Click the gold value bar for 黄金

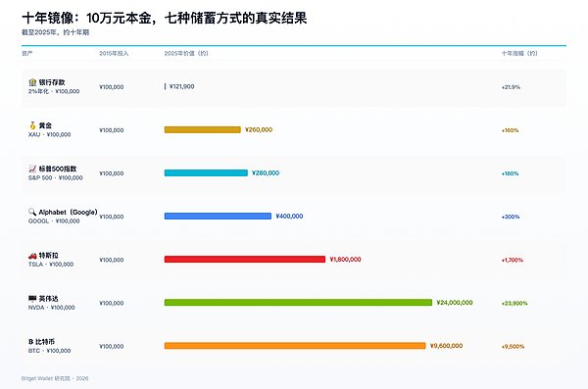tap(203, 129)
